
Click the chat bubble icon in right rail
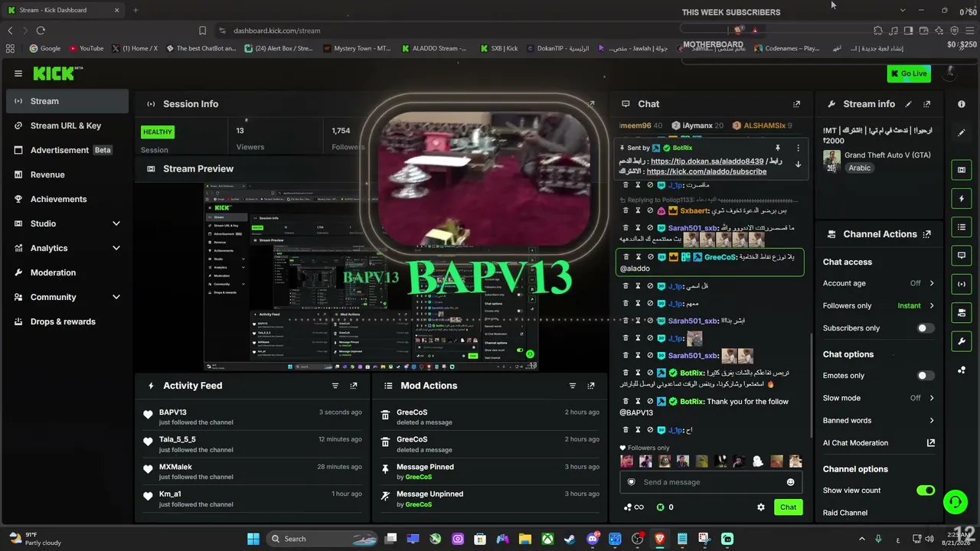pyautogui.click(x=962, y=256)
